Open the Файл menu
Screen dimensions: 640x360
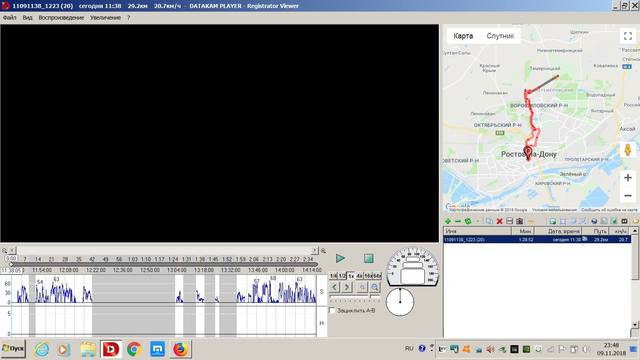click(x=9, y=18)
